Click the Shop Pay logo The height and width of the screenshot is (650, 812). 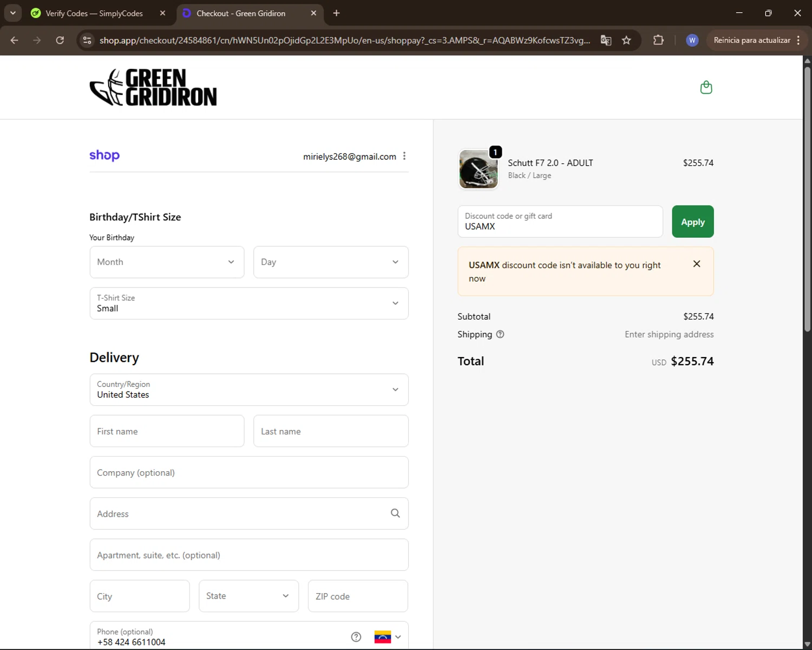[x=104, y=155]
